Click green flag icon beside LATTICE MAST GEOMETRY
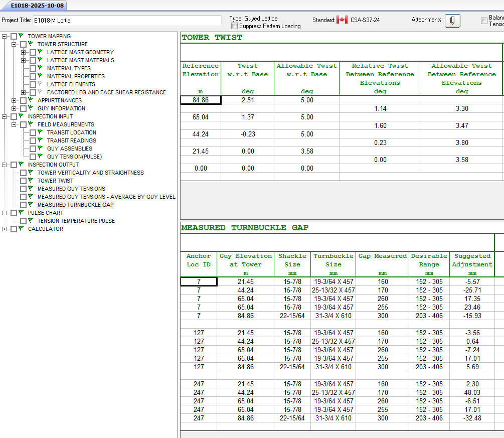The height and width of the screenshot is (438, 504). click(40, 52)
